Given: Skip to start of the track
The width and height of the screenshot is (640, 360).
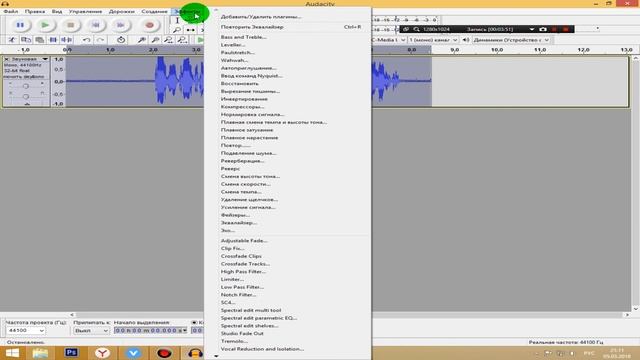Looking at the screenshot, I should pyautogui.click(x=96, y=25).
